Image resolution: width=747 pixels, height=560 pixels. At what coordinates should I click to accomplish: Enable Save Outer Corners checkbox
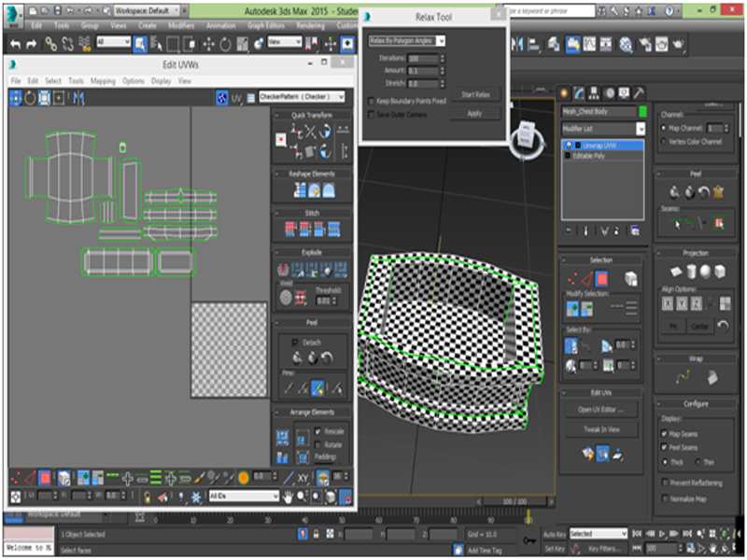[371, 115]
